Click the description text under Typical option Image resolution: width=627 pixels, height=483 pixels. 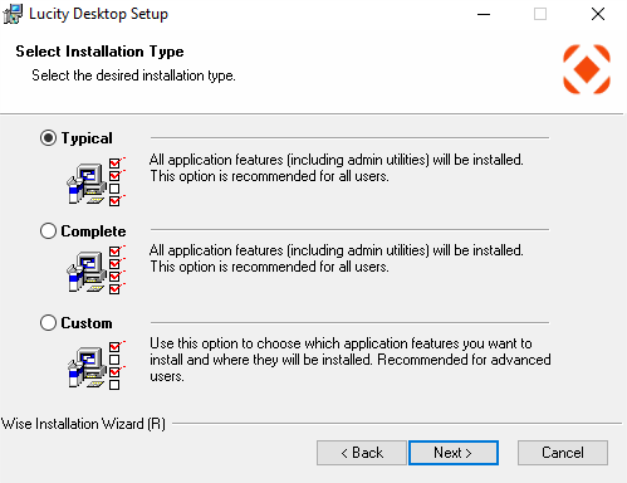pos(335,168)
